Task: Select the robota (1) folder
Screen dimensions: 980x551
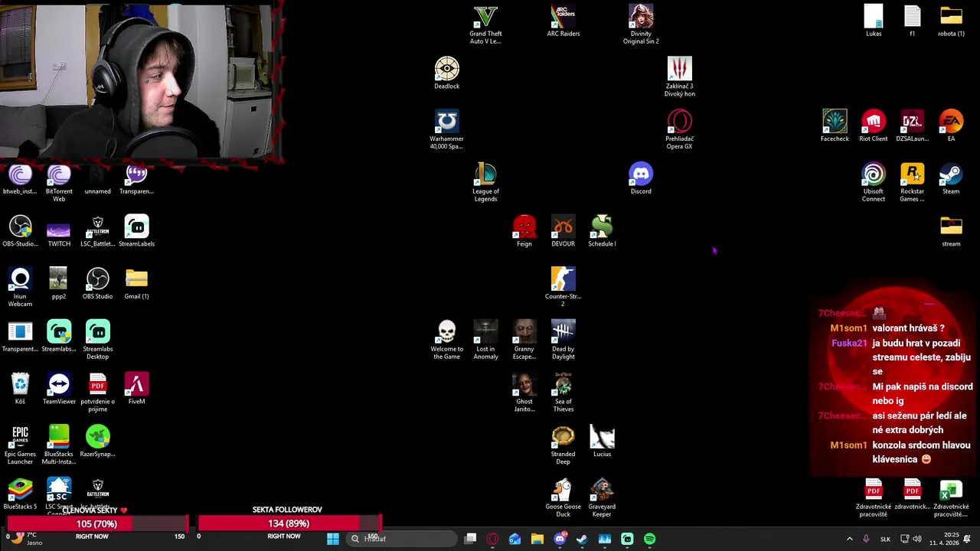Action: [951, 21]
